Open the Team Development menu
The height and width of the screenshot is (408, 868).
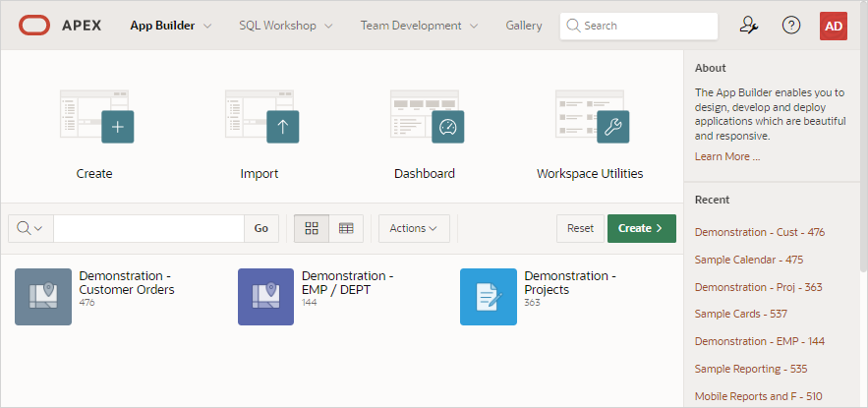[x=419, y=26]
